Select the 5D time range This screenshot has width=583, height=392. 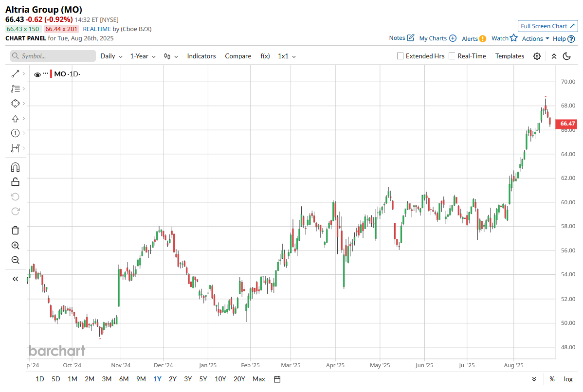click(56, 379)
